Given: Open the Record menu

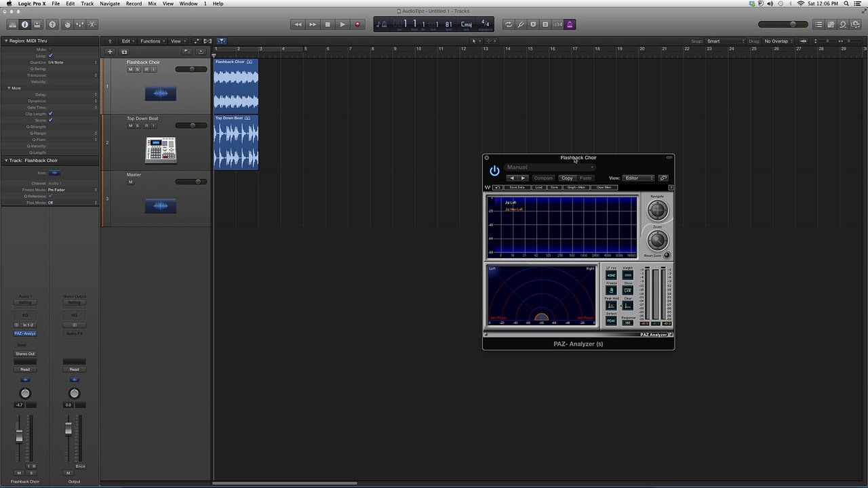Looking at the screenshot, I should [x=134, y=3].
